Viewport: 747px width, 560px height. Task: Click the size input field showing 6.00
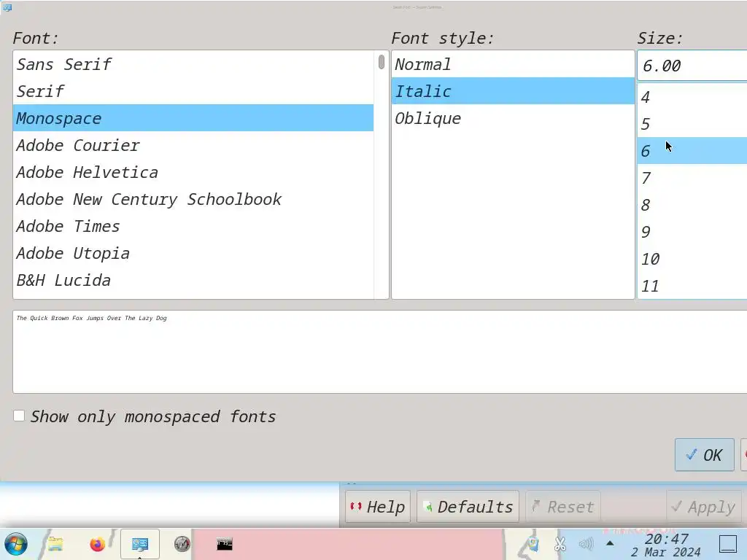pyautogui.click(x=692, y=65)
